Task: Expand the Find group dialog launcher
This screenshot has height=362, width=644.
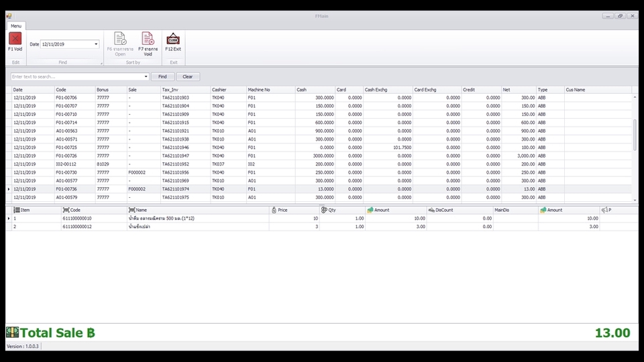Action: [101, 63]
